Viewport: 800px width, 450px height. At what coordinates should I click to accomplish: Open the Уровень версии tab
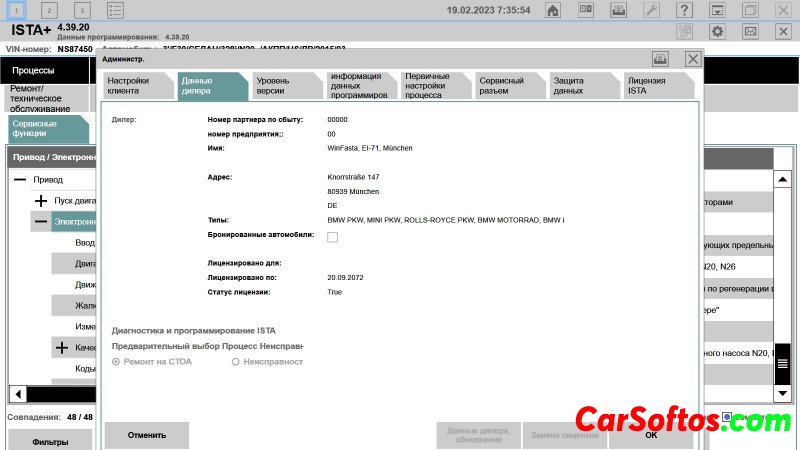tap(284, 86)
